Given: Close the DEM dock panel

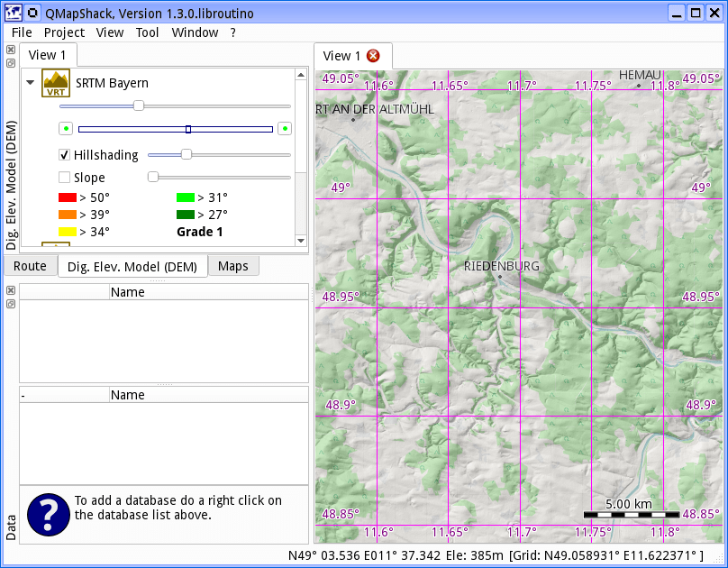Looking at the screenshot, I should (x=11, y=50).
